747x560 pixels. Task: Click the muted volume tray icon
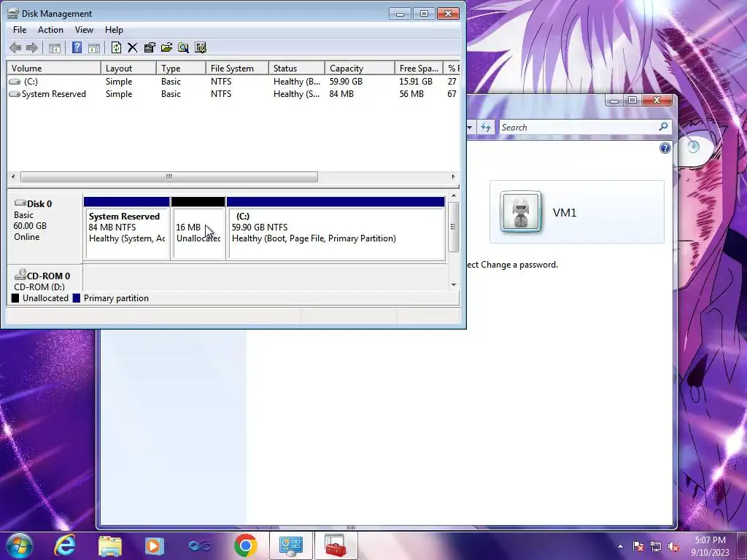coord(673,546)
